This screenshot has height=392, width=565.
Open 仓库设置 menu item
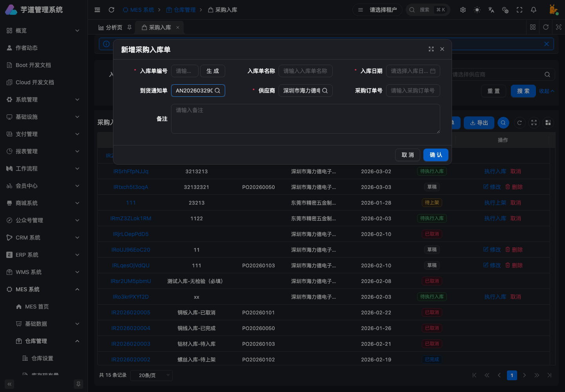point(44,358)
